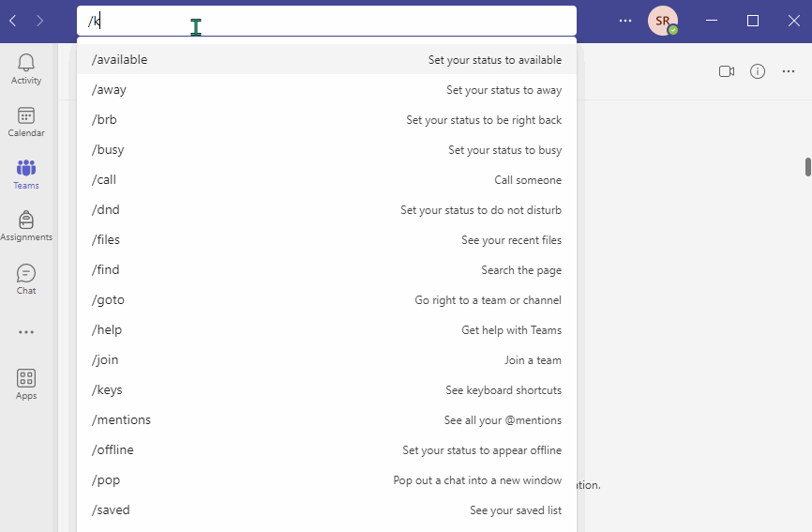
Task: Choose the /offline command
Action: click(x=326, y=450)
